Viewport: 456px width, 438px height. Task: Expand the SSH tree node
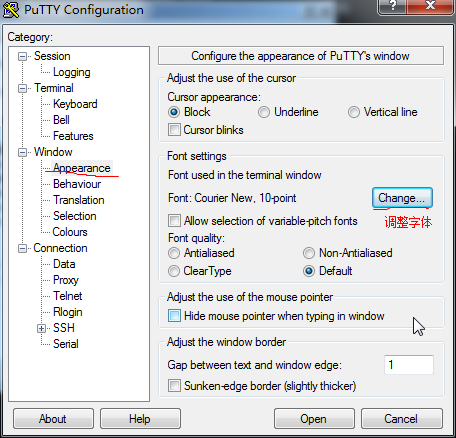pyautogui.click(x=41, y=328)
